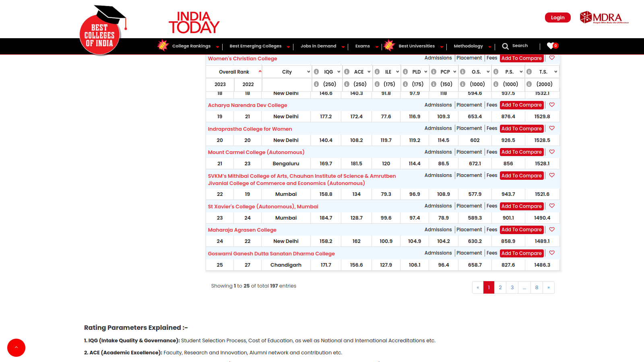Open the wishlist heart icon in navbar
This screenshot has width=644, height=362.
click(550, 46)
